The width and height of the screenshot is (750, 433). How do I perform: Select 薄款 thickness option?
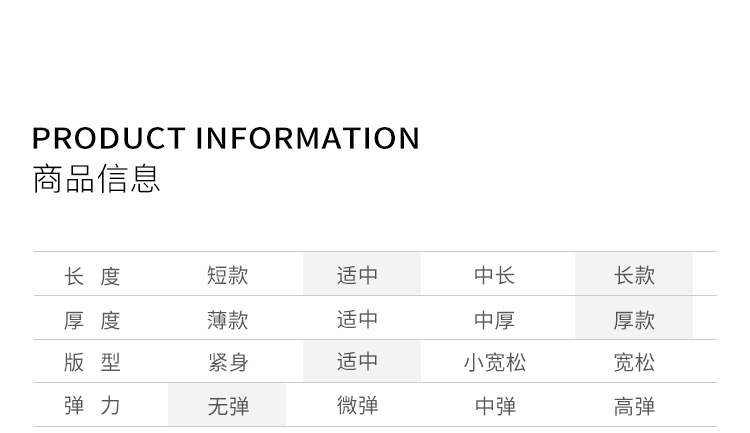pyautogui.click(x=227, y=320)
